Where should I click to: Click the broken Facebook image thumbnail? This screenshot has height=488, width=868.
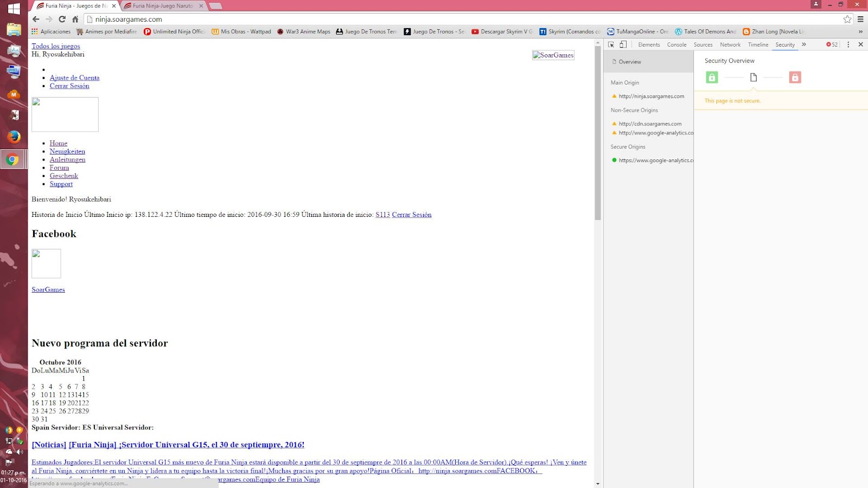pyautogui.click(x=46, y=264)
